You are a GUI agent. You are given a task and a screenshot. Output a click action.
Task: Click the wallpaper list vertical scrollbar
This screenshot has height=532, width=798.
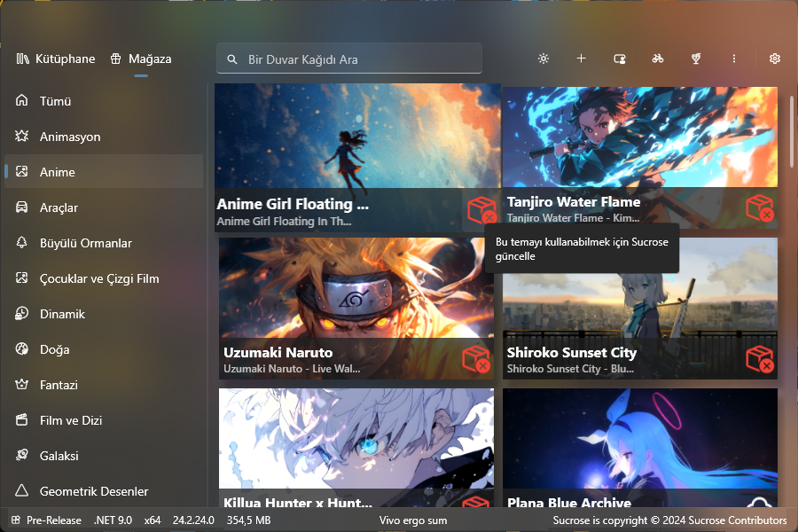(792, 132)
